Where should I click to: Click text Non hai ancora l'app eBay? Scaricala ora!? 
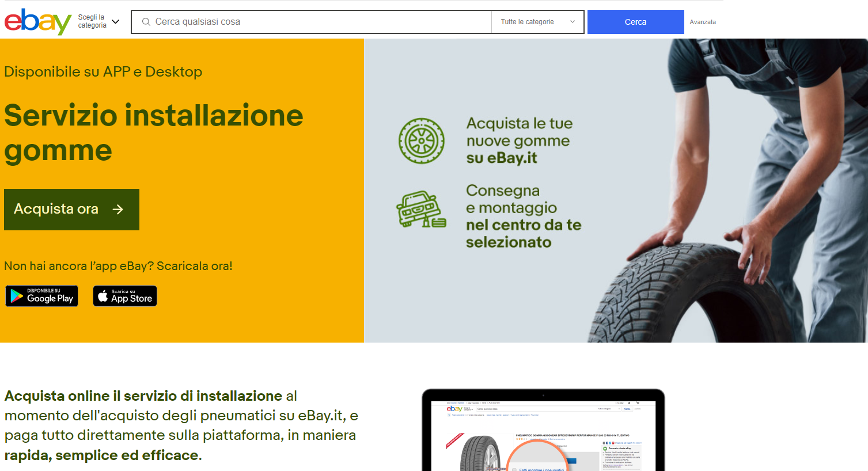pos(118,266)
